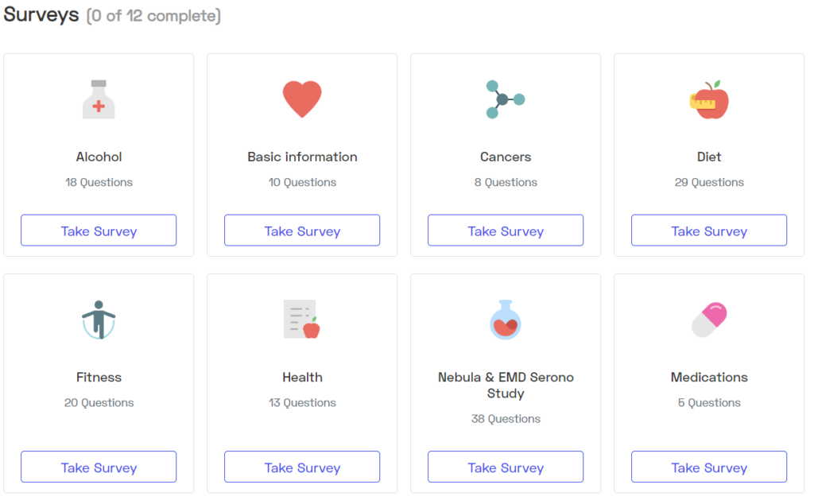Click the Nebula & EMD Serono Study title
The height and width of the screenshot is (504, 814).
tap(506, 385)
